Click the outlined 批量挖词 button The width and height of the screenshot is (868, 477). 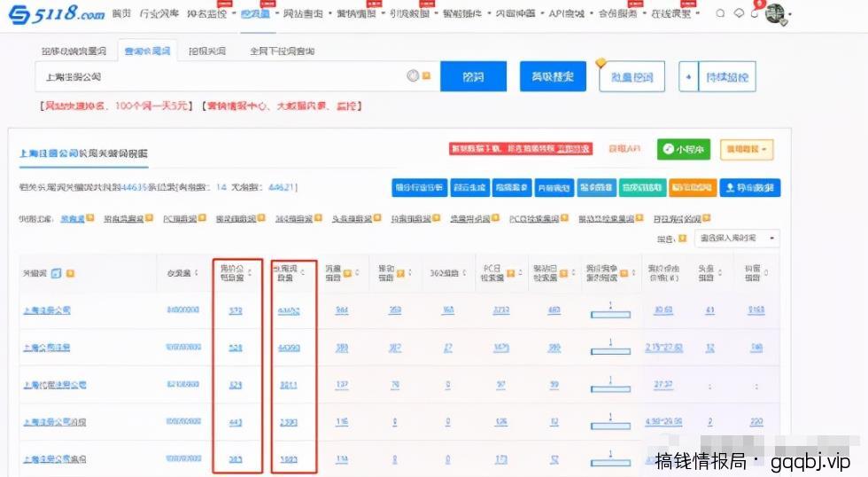point(632,76)
